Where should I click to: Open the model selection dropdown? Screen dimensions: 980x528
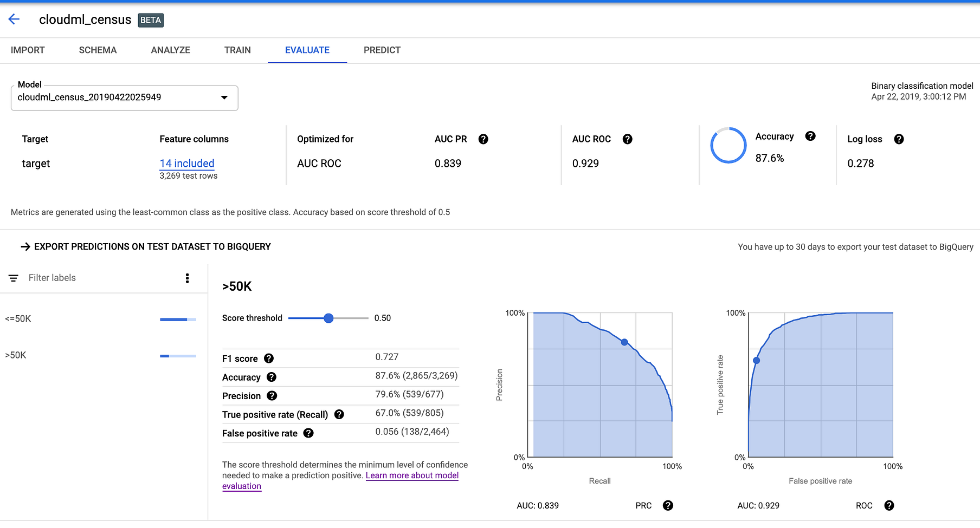point(224,98)
